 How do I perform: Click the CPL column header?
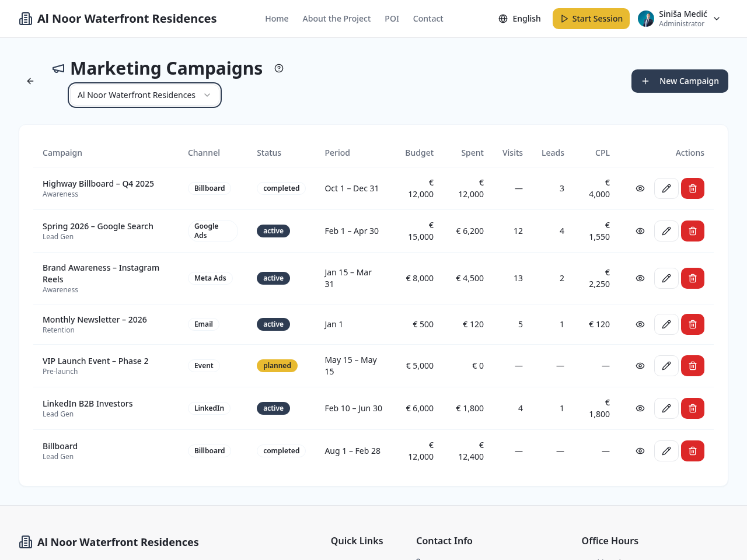click(x=602, y=153)
